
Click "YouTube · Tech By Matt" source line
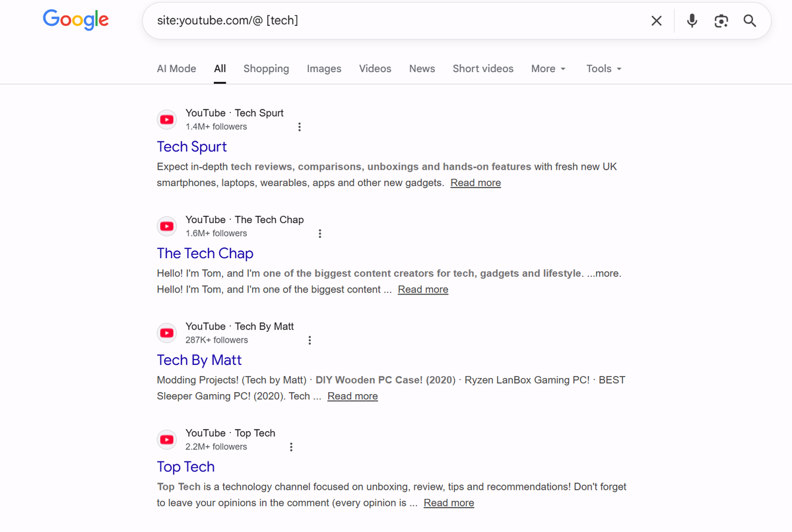240,327
